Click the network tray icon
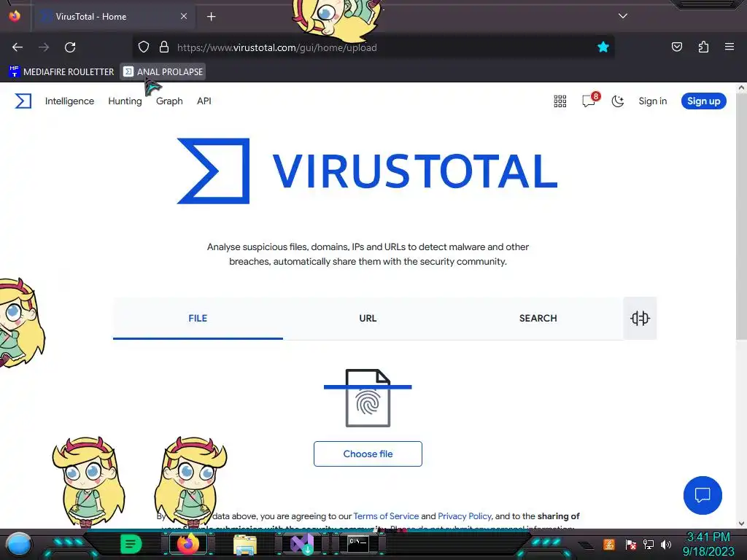The image size is (747, 560). pos(649,544)
